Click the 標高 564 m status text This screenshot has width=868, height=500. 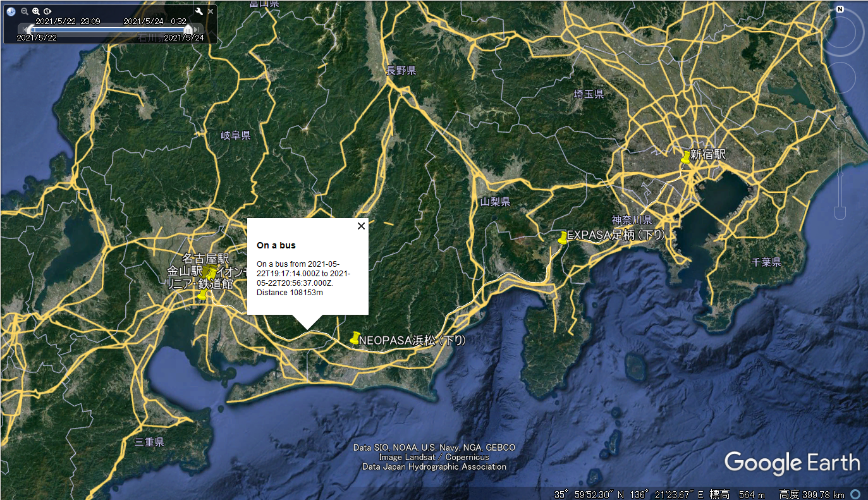tap(738, 494)
